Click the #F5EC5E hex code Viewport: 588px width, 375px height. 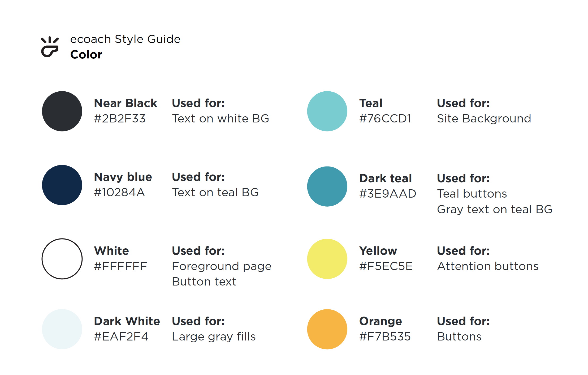pyautogui.click(x=386, y=266)
